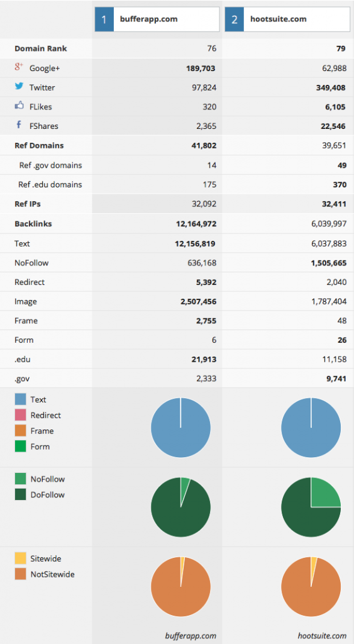Screen dimensions: 354x644
Task: Click hootsuite.com caption below charts
Action: (323, 635)
